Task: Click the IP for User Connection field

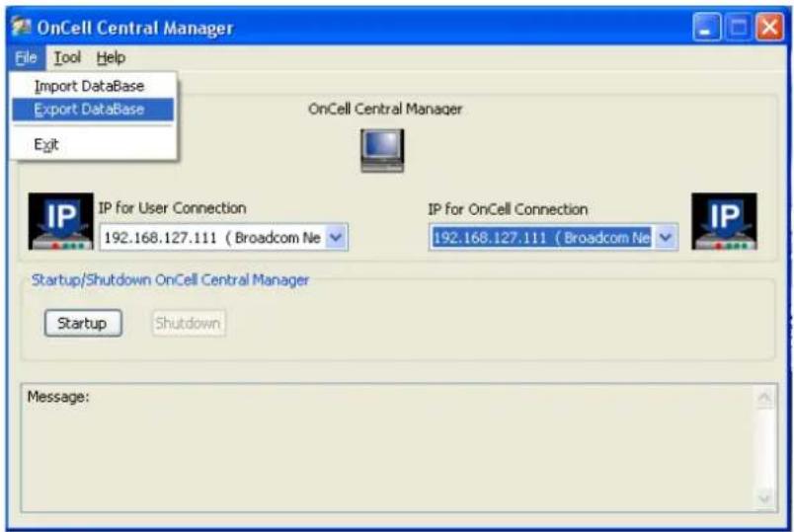Action: point(223,237)
